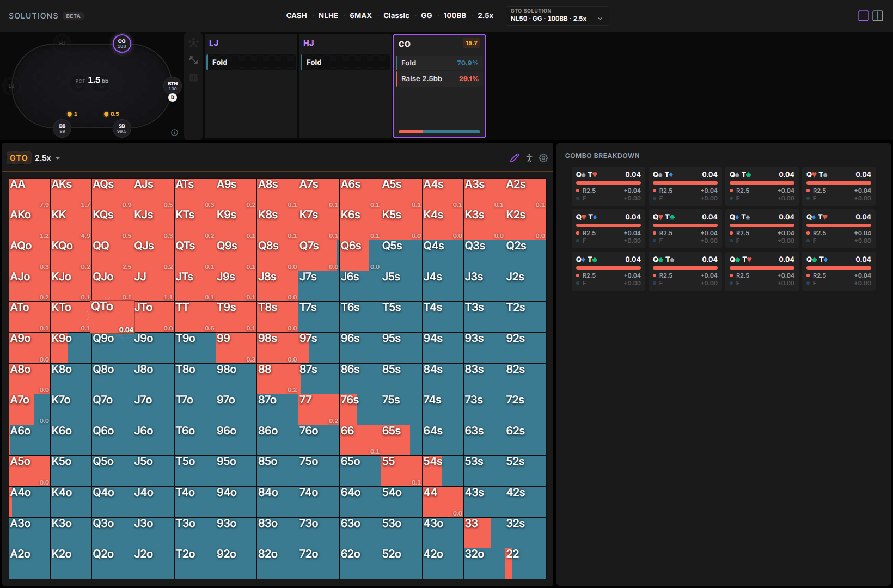Click the Classic filter in the top bar
The image size is (893, 588).
(396, 15)
